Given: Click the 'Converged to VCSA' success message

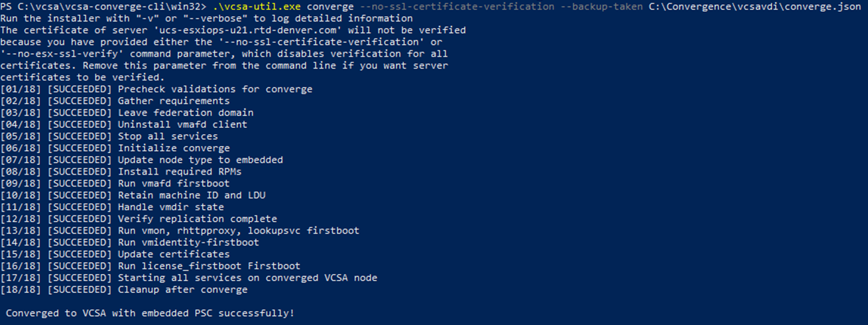Looking at the screenshot, I should (150, 314).
